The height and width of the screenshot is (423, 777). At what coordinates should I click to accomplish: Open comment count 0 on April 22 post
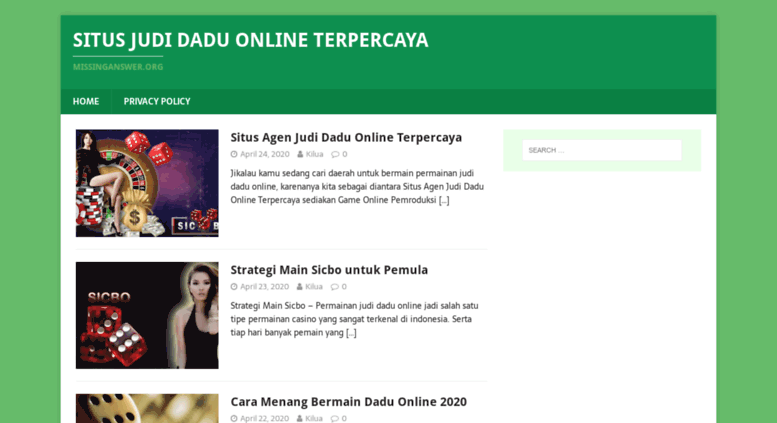click(x=344, y=419)
